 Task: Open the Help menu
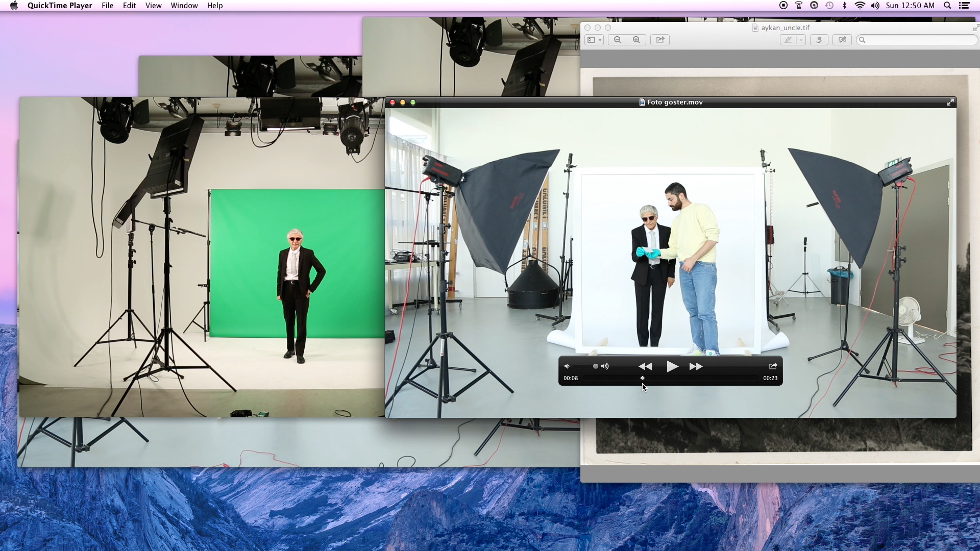pos(215,6)
